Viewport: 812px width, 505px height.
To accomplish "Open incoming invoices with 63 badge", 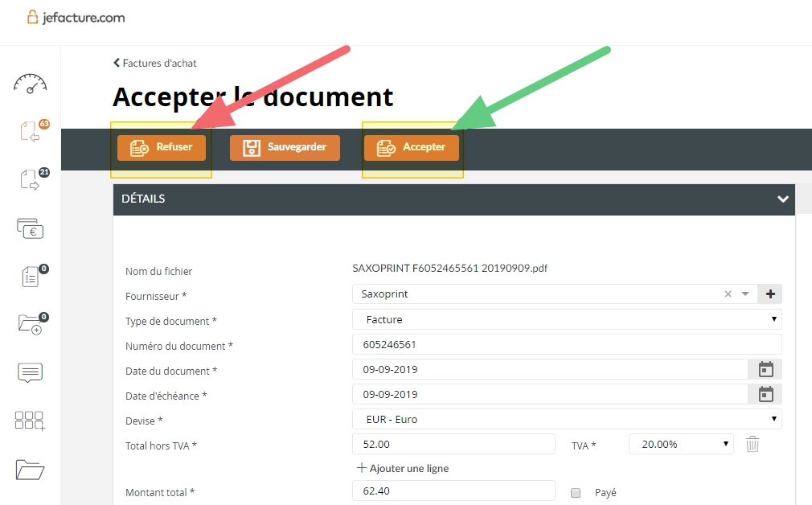I will tap(30, 131).
